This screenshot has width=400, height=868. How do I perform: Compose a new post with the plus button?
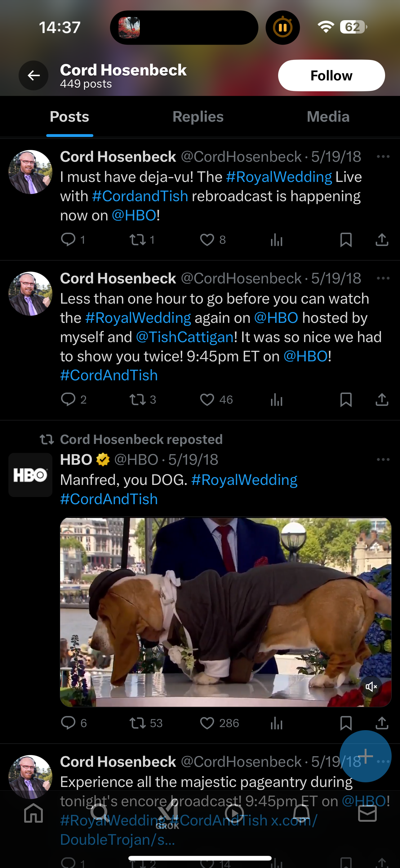pos(365,756)
